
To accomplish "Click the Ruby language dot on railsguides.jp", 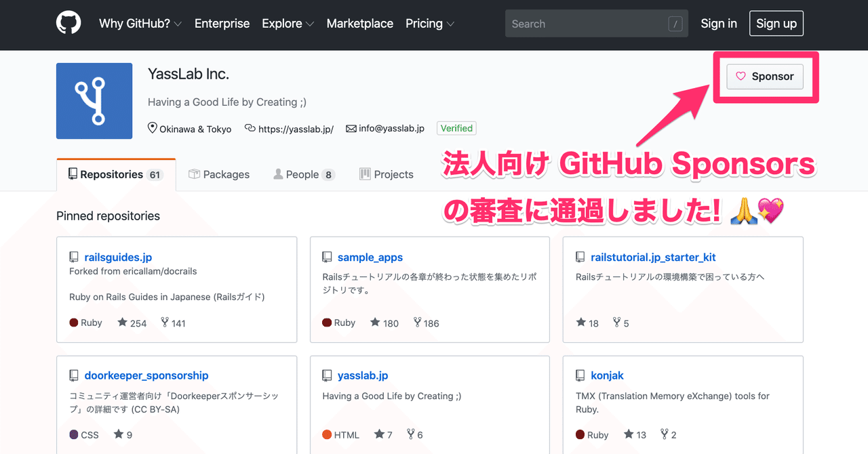I will [x=74, y=323].
